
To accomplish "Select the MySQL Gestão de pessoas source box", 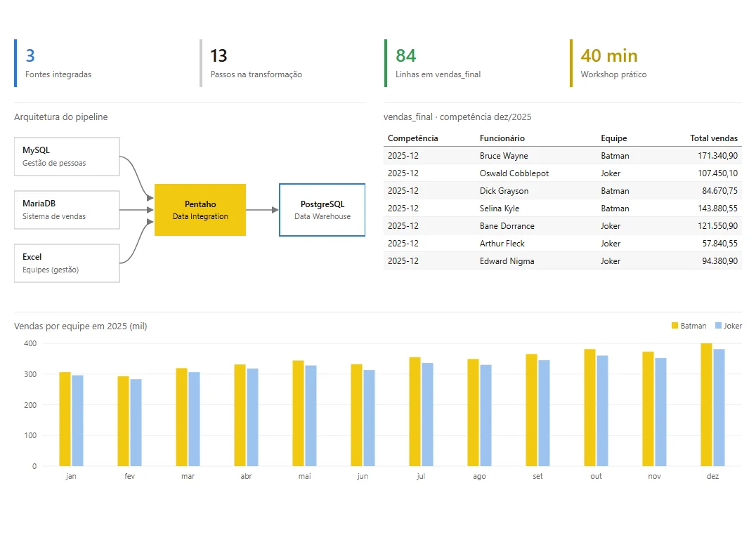I will tap(67, 157).
